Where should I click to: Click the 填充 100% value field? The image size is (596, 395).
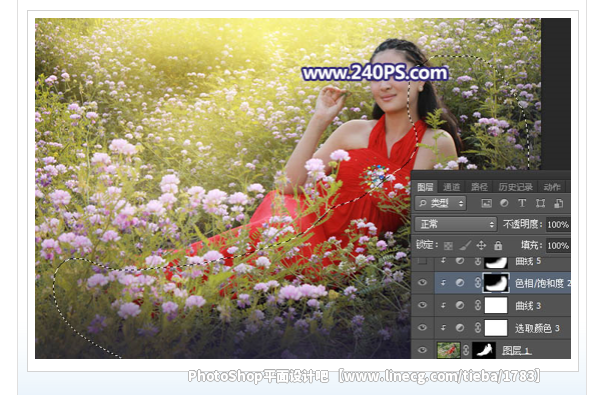coord(558,246)
